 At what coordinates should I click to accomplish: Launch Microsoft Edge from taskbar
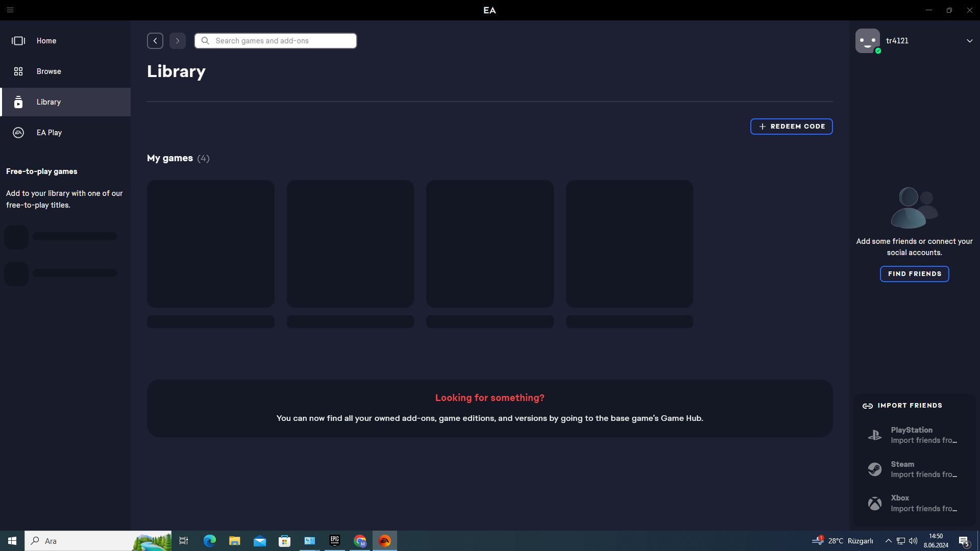[x=210, y=541]
